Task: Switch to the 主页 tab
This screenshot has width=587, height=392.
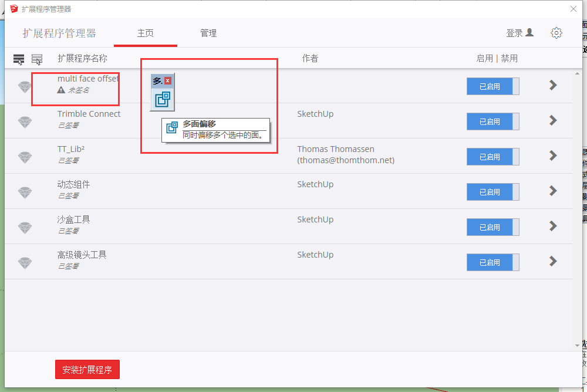Action: point(145,33)
